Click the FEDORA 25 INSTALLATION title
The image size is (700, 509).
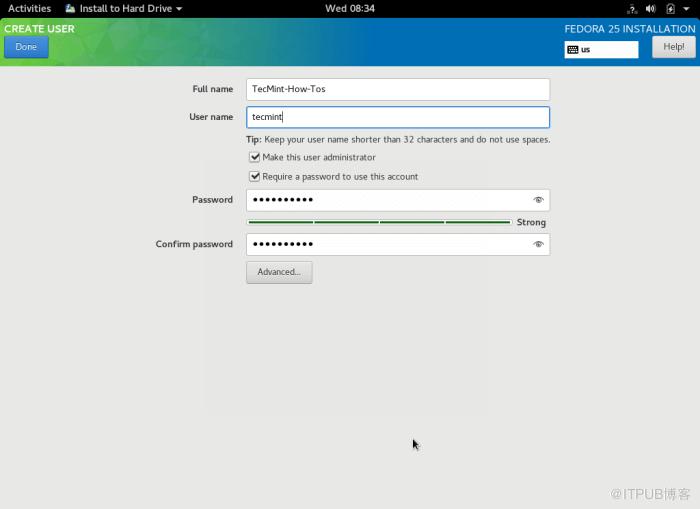629,29
